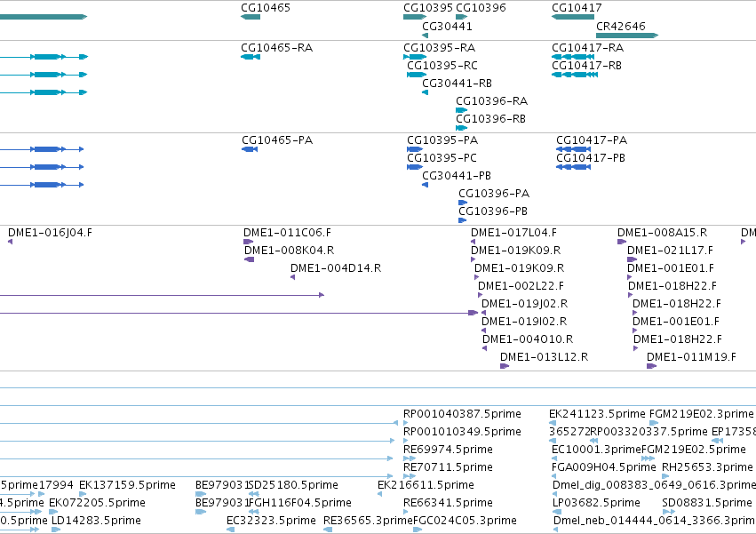
Task: Click clone end DME1-017L04.F
Action: coord(513,233)
